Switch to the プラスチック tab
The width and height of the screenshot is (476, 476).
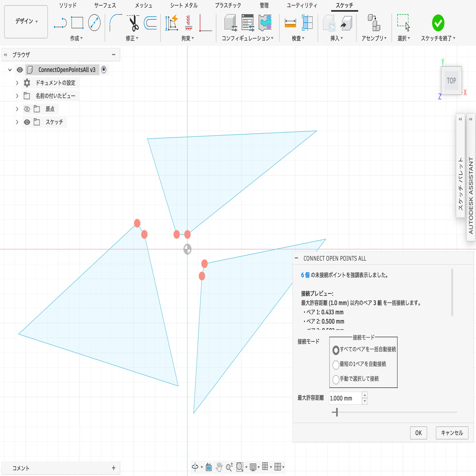tap(228, 5)
